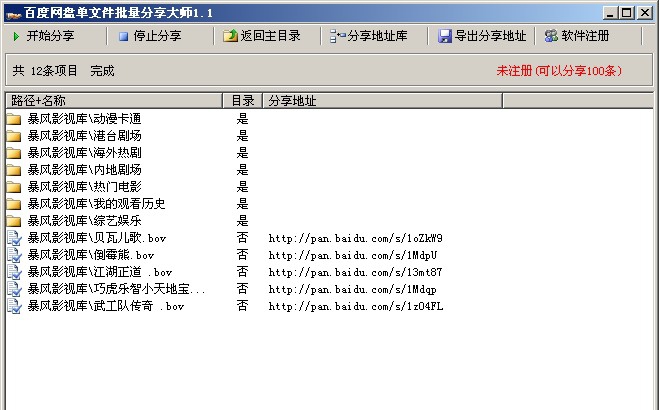Maximize the window

[626, 13]
